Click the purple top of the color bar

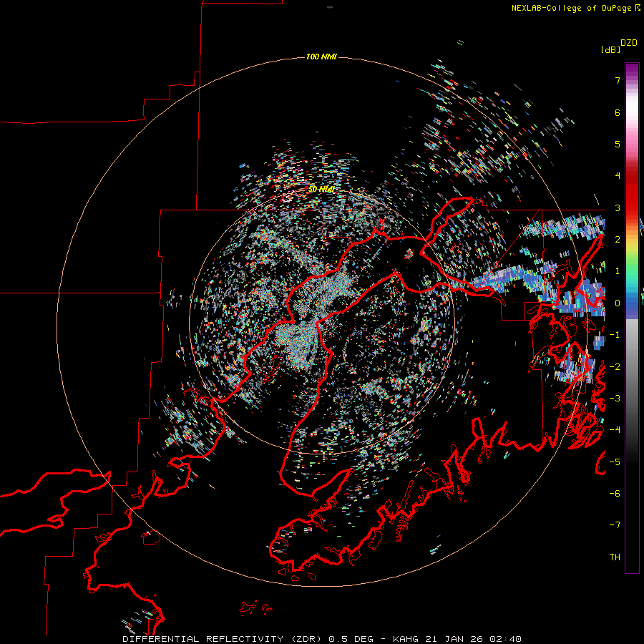pyautogui.click(x=632, y=70)
